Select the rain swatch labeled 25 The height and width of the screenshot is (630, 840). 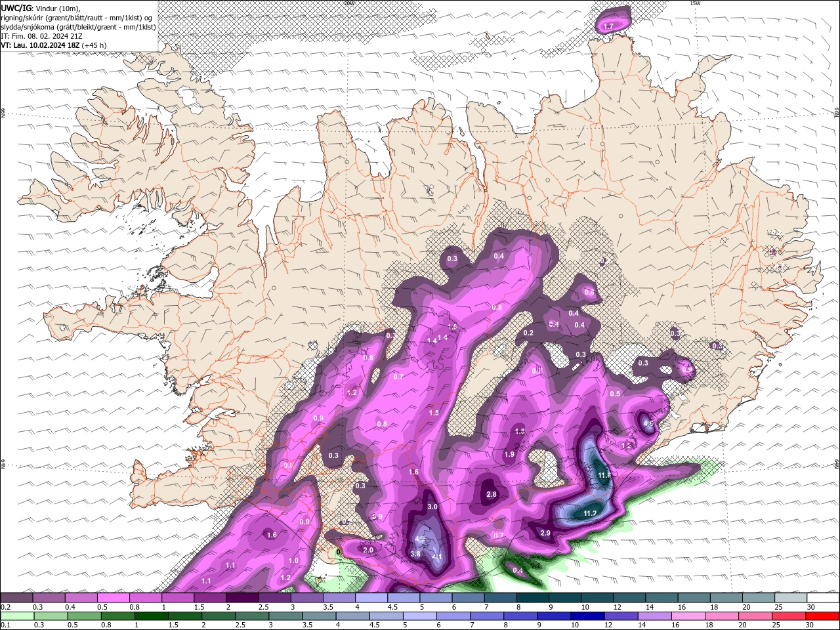click(x=791, y=616)
